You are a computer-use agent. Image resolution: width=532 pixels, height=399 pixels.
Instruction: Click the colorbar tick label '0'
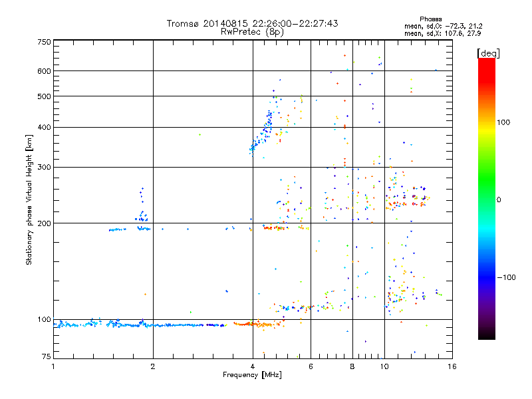coord(499,200)
